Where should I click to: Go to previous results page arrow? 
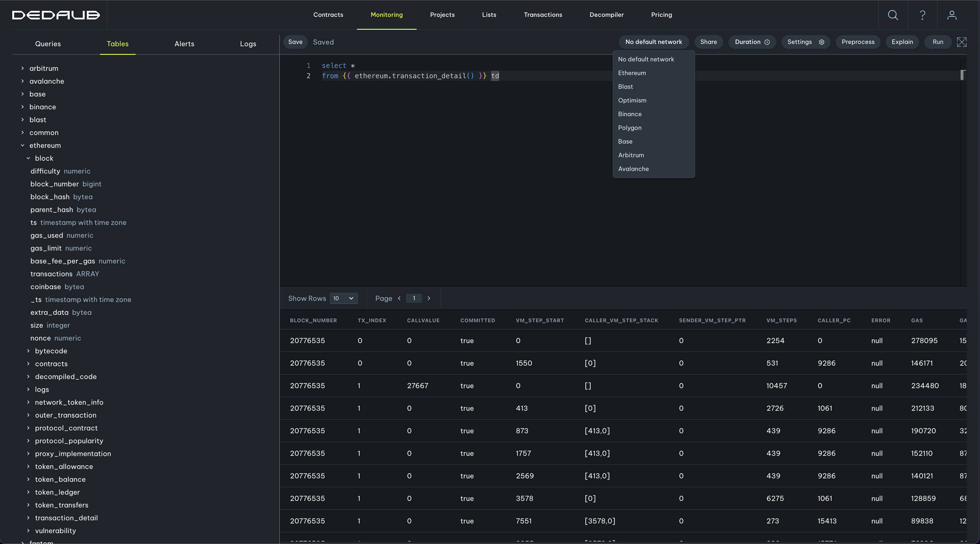(x=399, y=299)
